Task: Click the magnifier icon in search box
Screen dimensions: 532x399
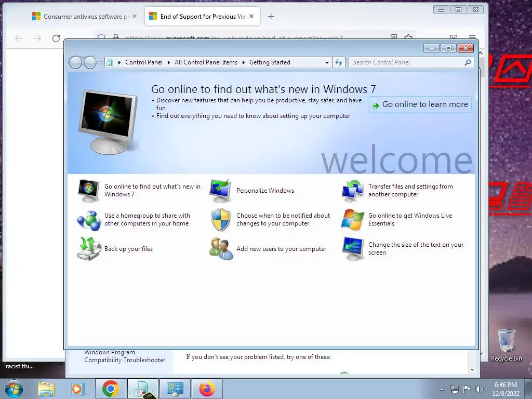Action: [468, 62]
